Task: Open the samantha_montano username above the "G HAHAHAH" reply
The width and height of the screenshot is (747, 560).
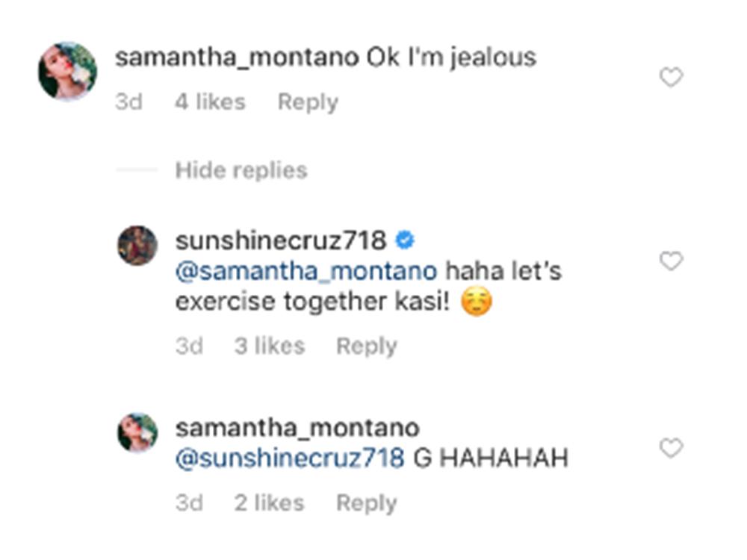Action: [x=297, y=428]
